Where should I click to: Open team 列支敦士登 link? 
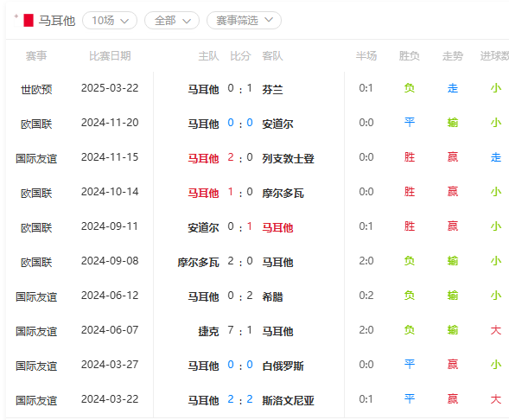[x=288, y=158]
